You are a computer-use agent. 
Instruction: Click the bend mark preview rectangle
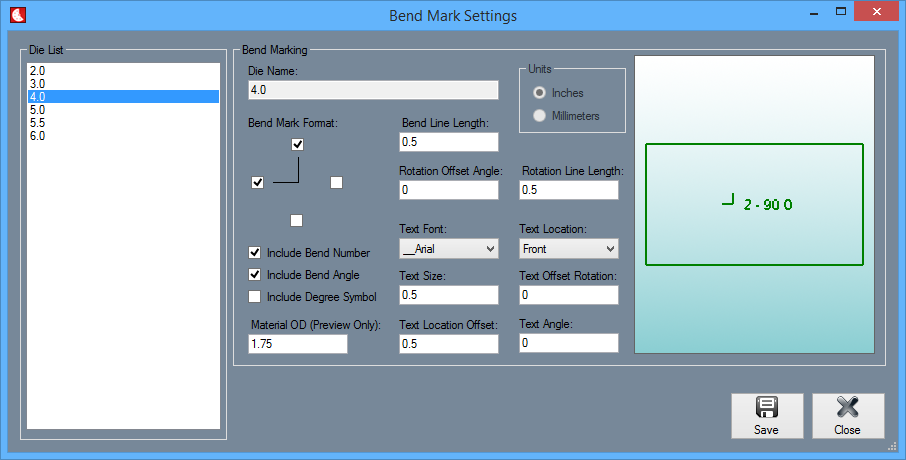click(x=754, y=205)
